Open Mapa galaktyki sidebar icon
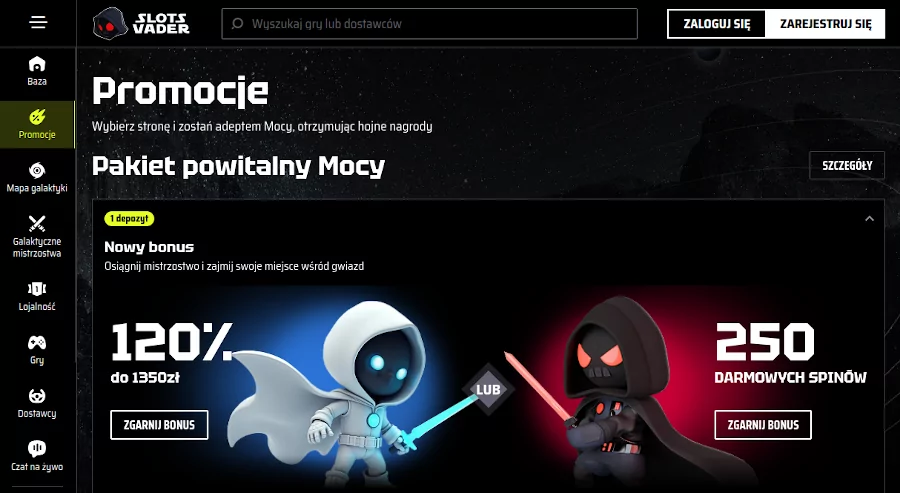The width and height of the screenshot is (900, 493). (37, 170)
